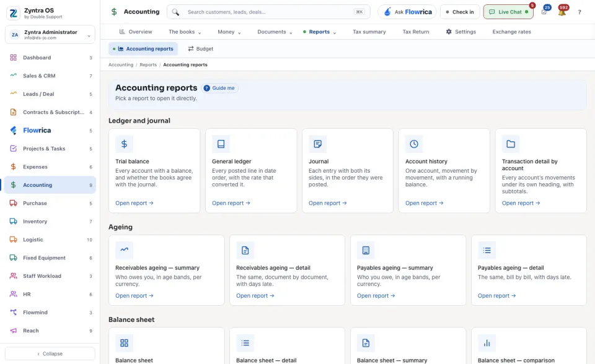Open report for Account history
This screenshot has width=595, height=364.
click(x=424, y=203)
